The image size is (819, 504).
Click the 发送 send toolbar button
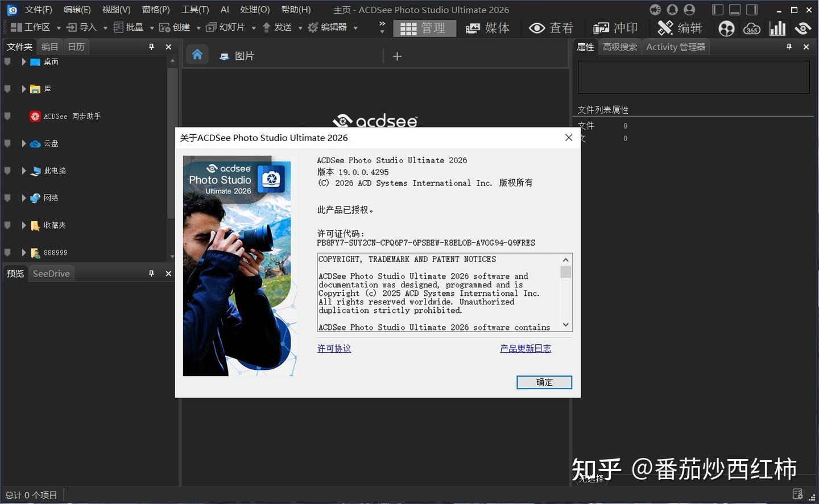277,27
